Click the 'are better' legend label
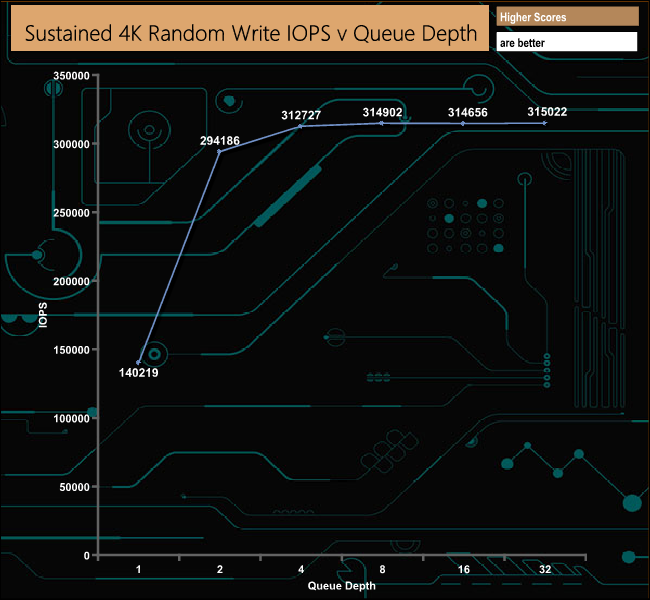Viewport: 650px width, 600px height. [522, 43]
